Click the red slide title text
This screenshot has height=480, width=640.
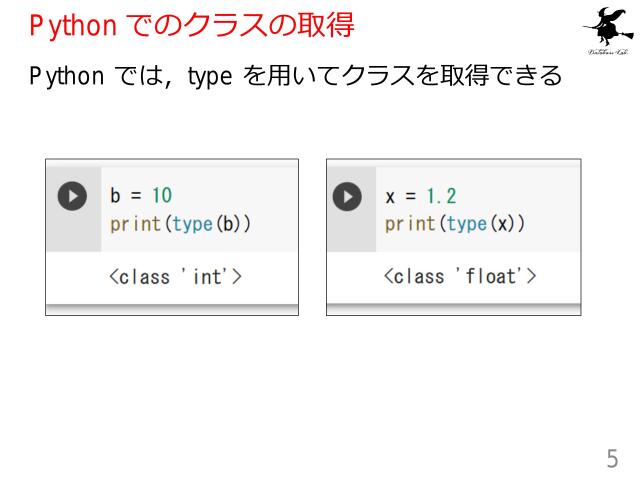191,25
